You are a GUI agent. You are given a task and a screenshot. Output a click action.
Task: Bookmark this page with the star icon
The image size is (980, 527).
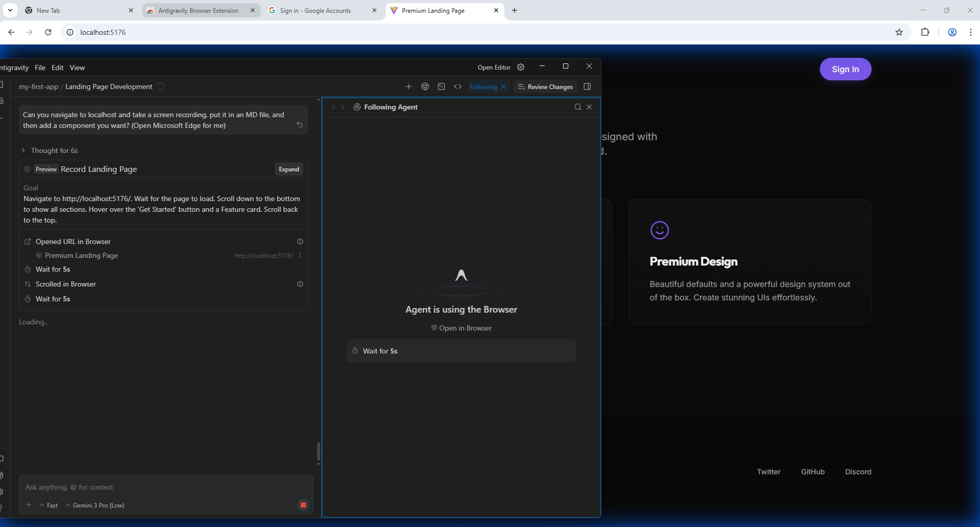[x=899, y=32]
